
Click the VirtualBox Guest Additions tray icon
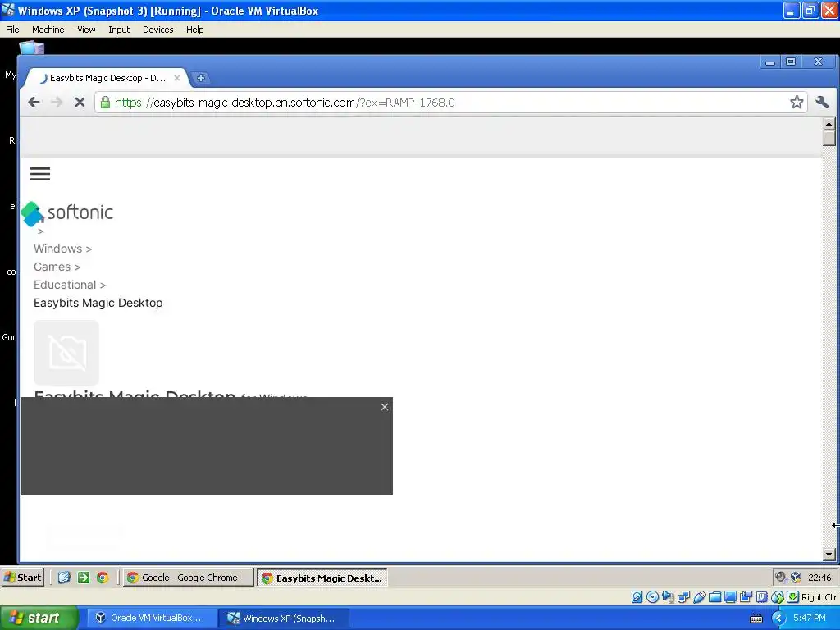coord(796,577)
